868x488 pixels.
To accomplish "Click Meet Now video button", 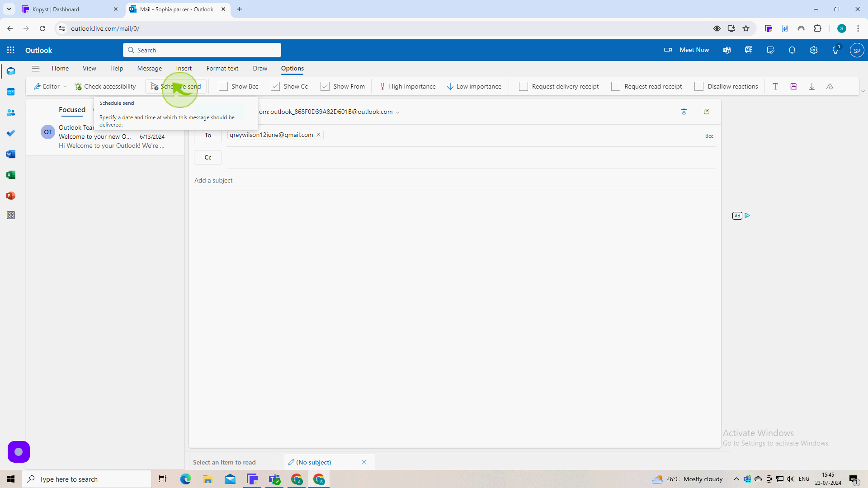I will coord(686,50).
